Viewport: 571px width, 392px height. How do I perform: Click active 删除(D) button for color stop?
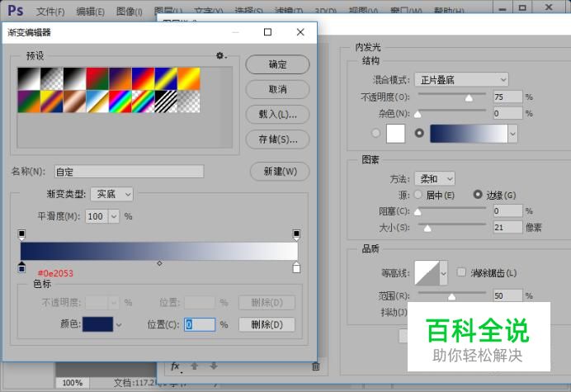[x=267, y=324]
